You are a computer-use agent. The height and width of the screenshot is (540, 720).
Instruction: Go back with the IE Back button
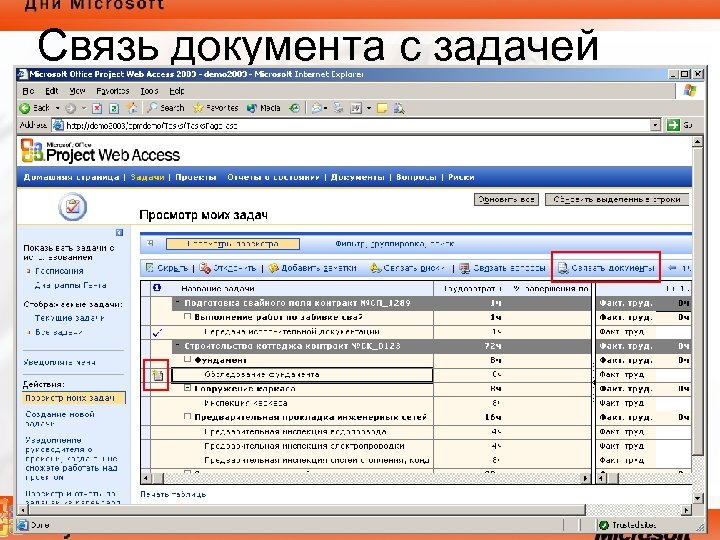pos(34,108)
